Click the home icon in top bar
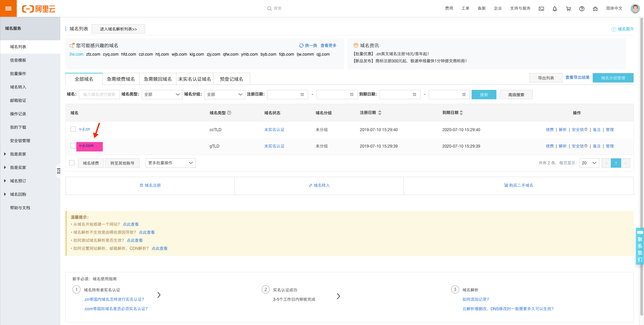 (x=595, y=9)
